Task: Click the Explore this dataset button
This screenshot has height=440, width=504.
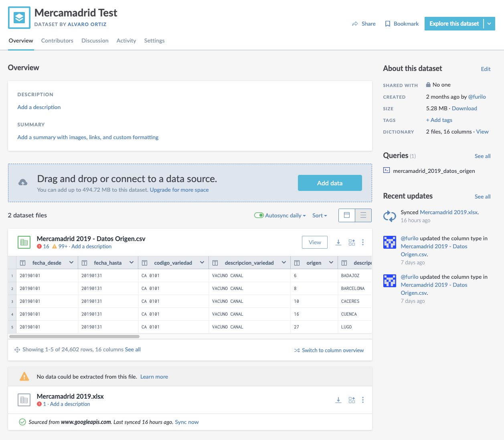Action: pos(454,24)
